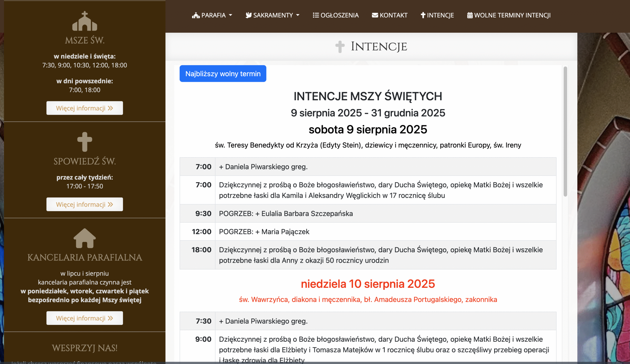
Task: Click the church icon beside Parafia menu
Action: (x=196, y=15)
